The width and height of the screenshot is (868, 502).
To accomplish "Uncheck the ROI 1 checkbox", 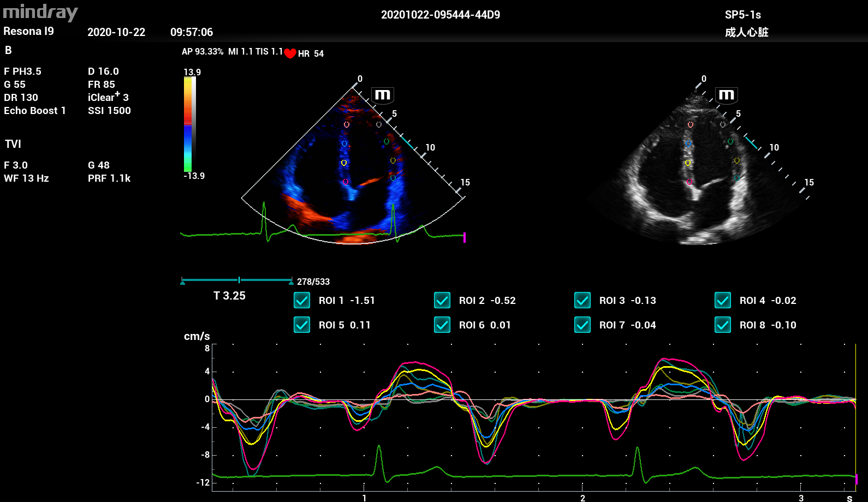I will coord(302,301).
